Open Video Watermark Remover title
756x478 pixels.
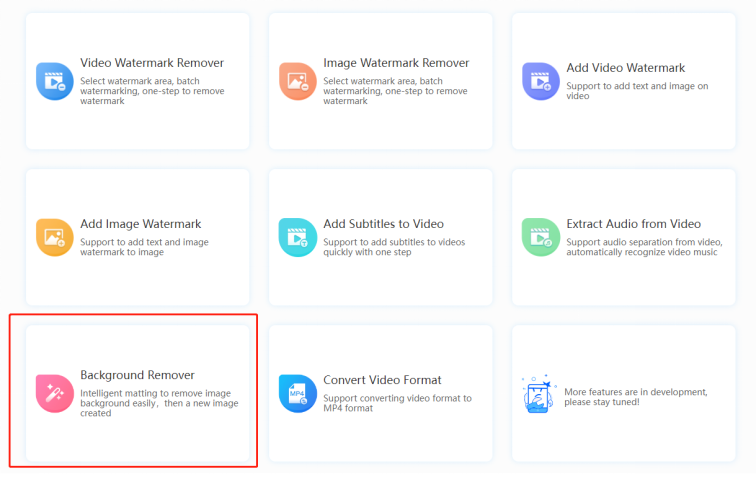click(152, 63)
